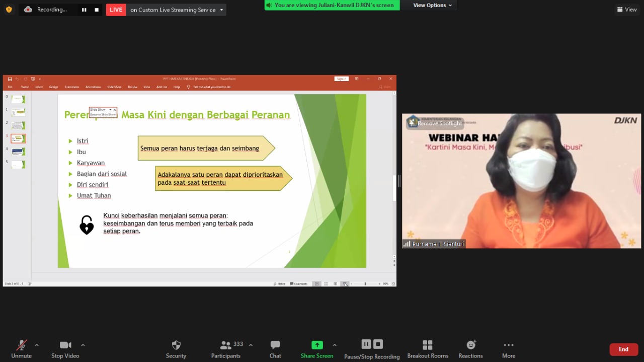Screen dimensions: 644x362
Task: Click the encryption shield icon
Action: 9,10
